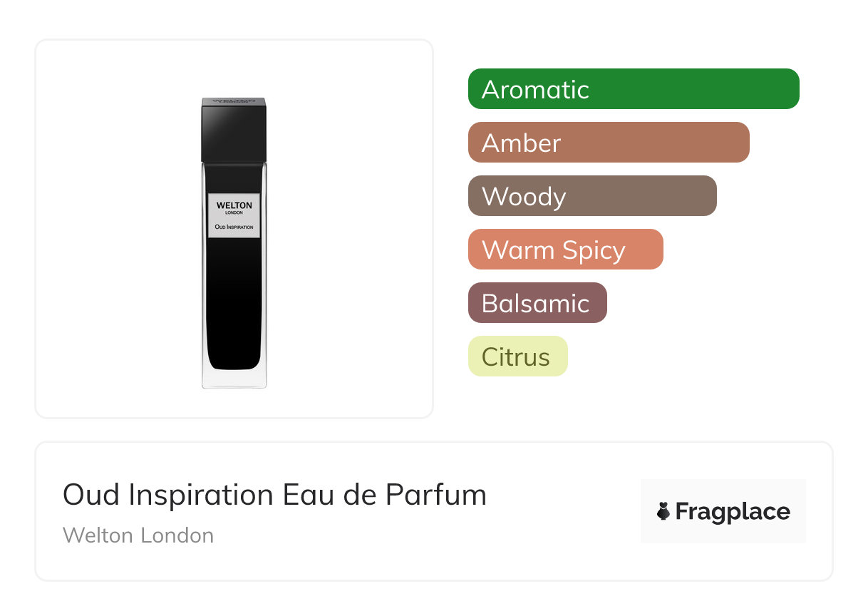
Task: Click the LONDON text on the bottle label
Action: click(234, 212)
